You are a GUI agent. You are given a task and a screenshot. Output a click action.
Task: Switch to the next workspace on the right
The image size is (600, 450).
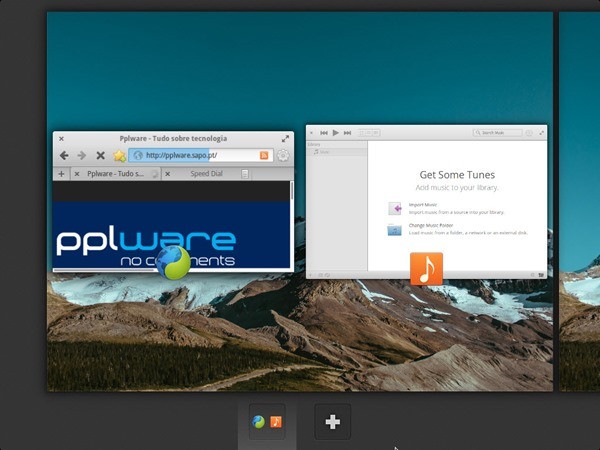(x=579, y=202)
